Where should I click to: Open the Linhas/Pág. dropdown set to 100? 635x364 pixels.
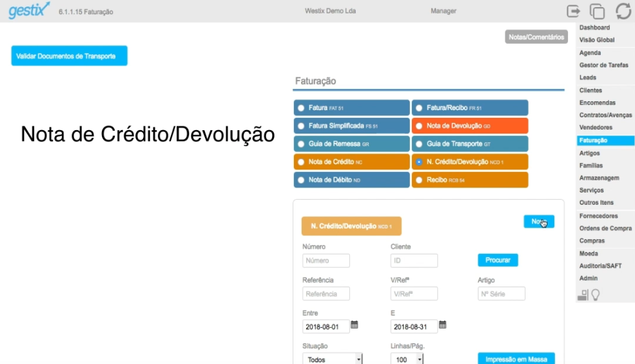(409, 359)
